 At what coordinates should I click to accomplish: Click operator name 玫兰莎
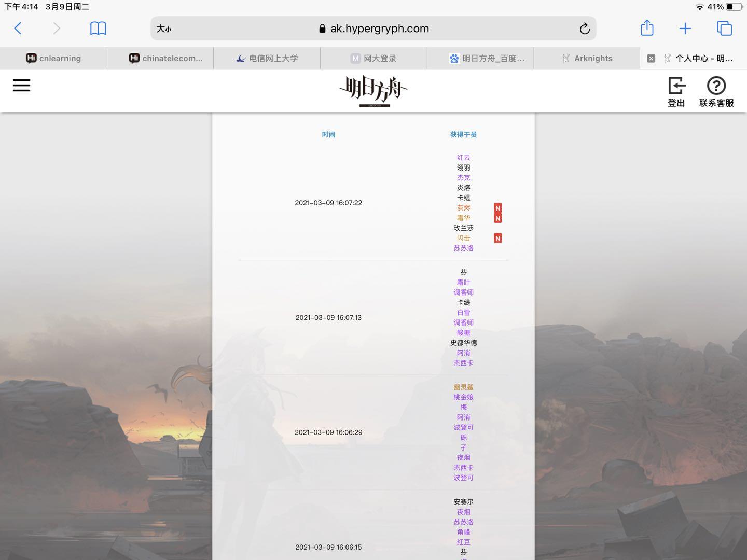click(x=463, y=228)
